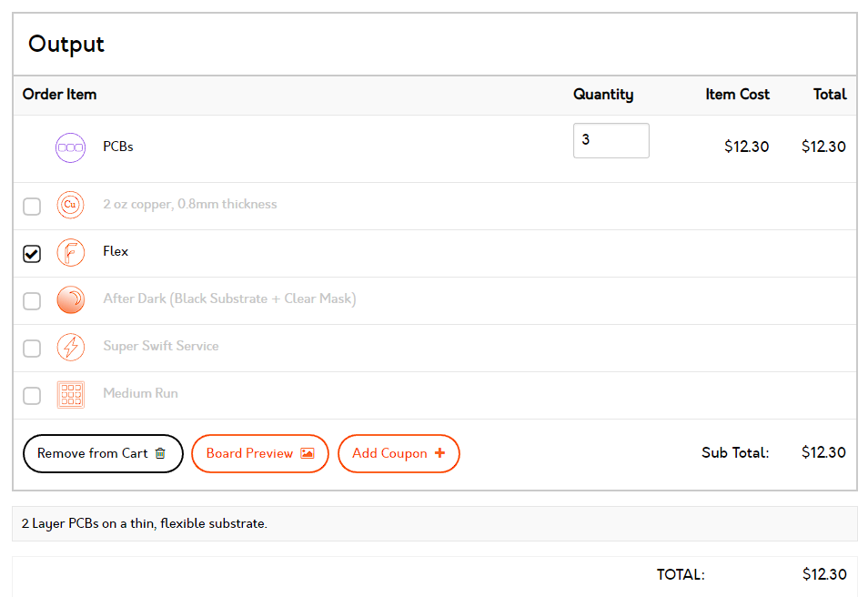Click the trash can icon on Remove from Cart
Image resolution: width=868 pixels, height=597 pixels.
click(160, 453)
